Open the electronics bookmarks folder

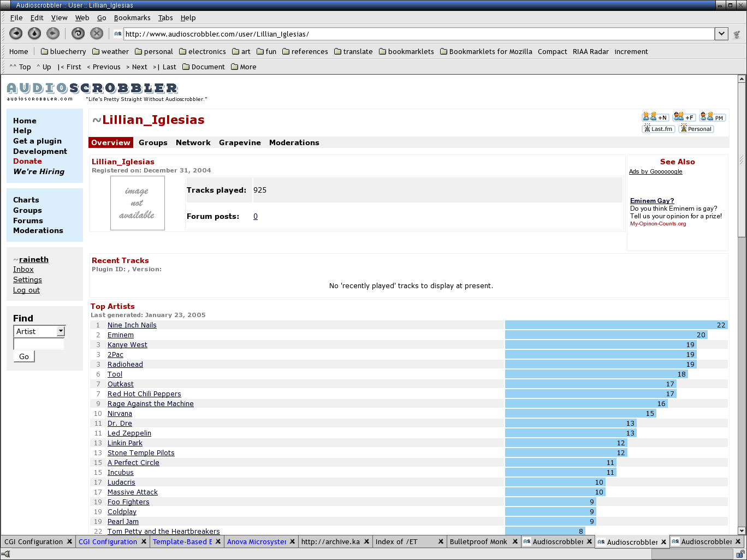202,52
